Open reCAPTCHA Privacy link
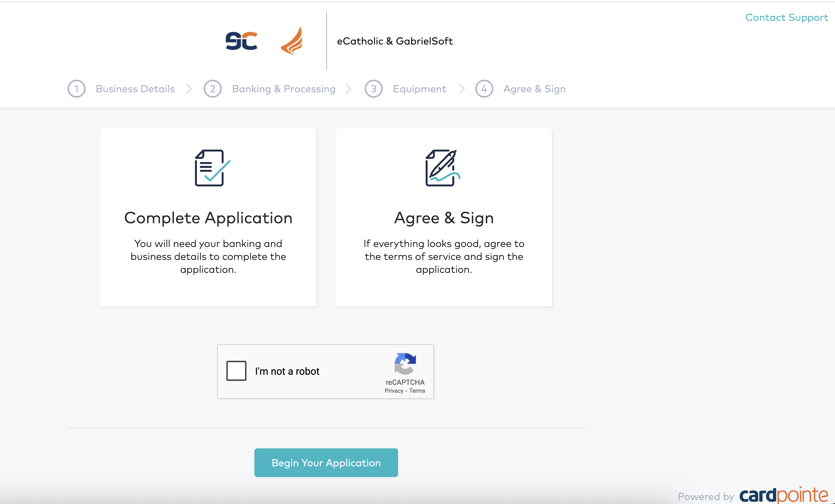835x504 pixels. 394,391
